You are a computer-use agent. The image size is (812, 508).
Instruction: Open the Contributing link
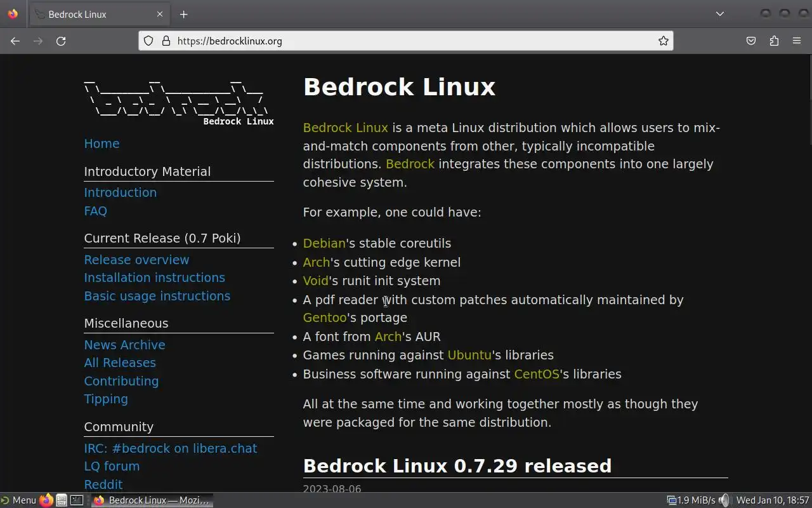pyautogui.click(x=122, y=381)
